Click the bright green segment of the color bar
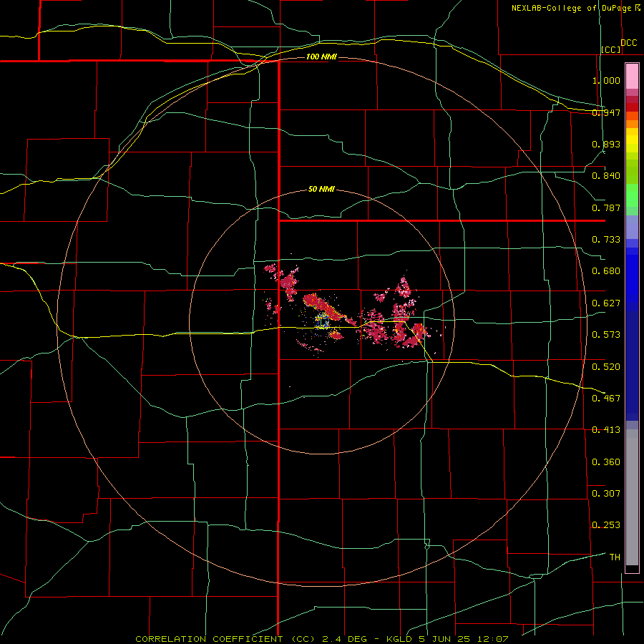 pyautogui.click(x=632, y=195)
